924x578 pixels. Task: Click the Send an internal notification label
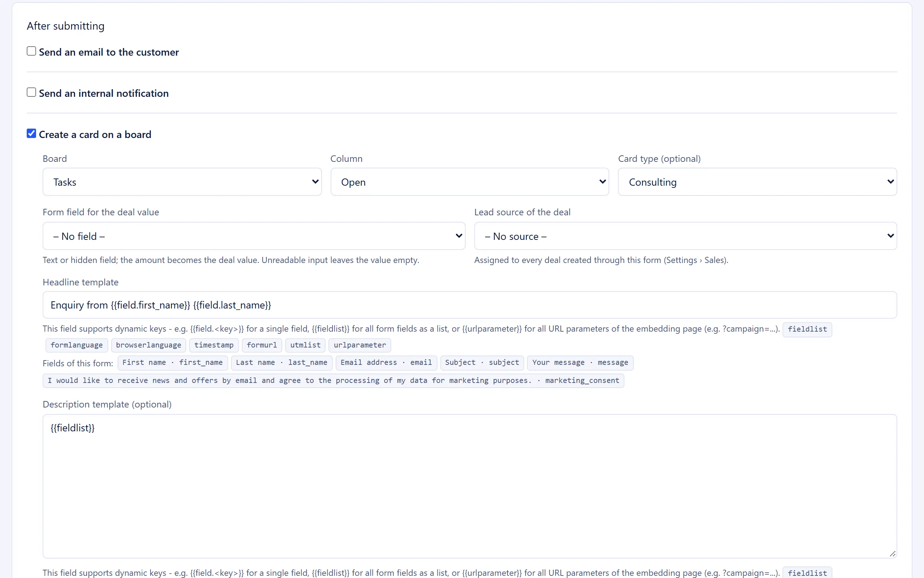click(104, 93)
